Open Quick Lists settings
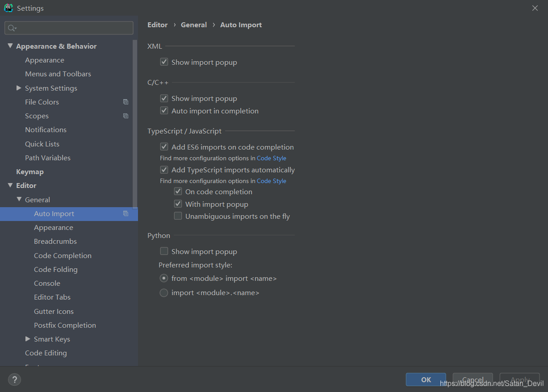This screenshot has height=392, width=548. tap(42, 144)
